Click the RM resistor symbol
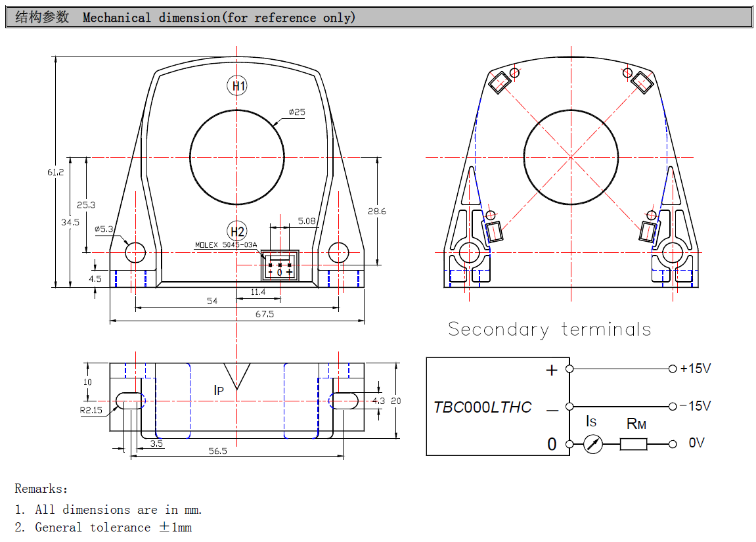This screenshot has width=756, height=542. (x=633, y=444)
